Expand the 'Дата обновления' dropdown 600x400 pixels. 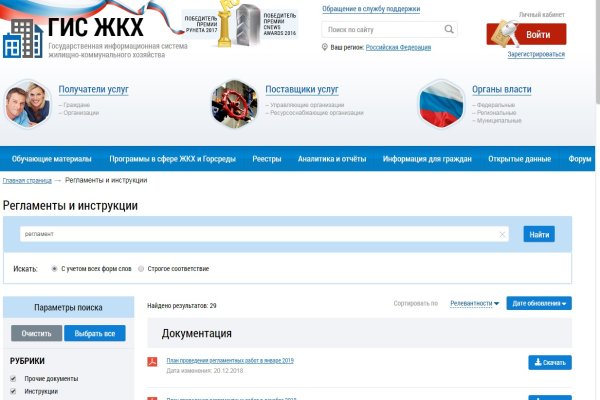pyautogui.click(x=539, y=303)
